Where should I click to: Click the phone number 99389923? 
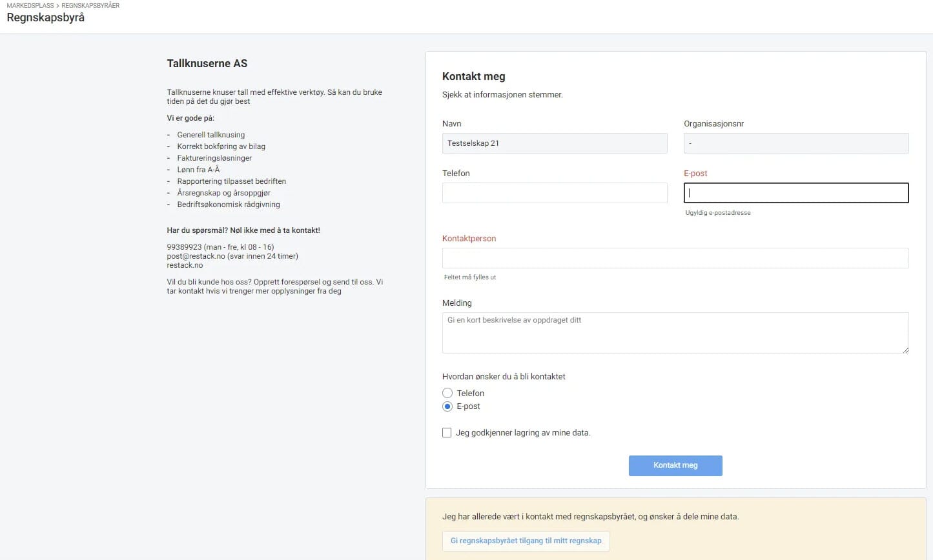coord(184,247)
